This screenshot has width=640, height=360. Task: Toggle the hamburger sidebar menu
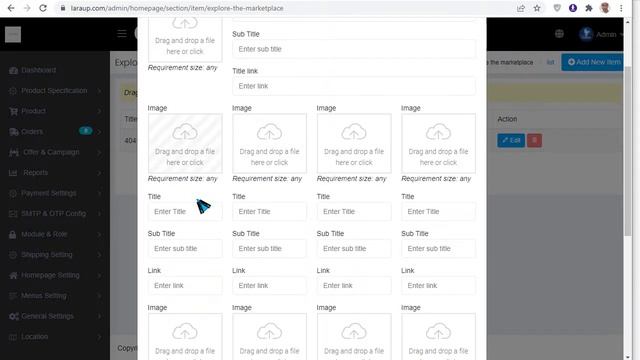122,33
